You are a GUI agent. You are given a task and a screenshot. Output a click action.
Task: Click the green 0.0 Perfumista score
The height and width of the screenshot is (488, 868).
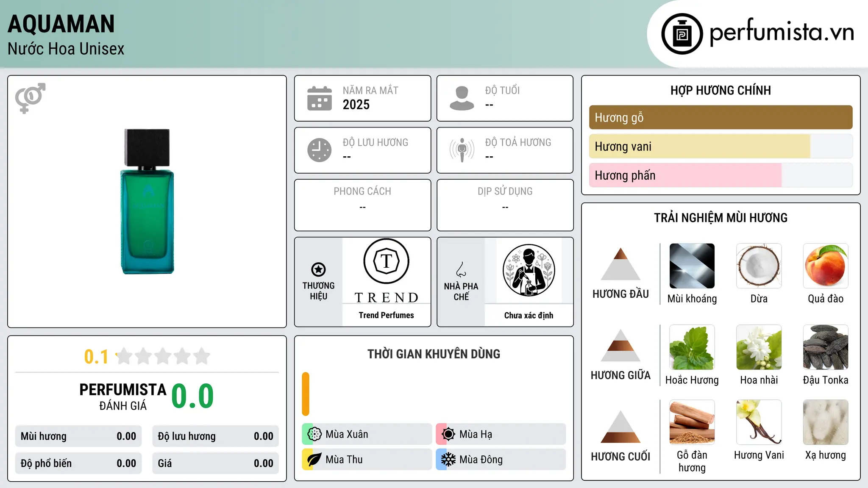192,396
